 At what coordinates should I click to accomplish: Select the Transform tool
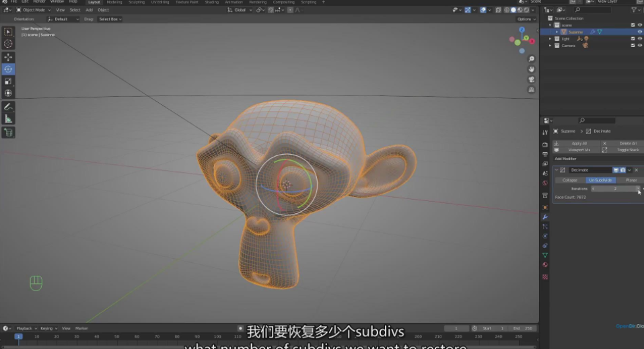tap(8, 93)
